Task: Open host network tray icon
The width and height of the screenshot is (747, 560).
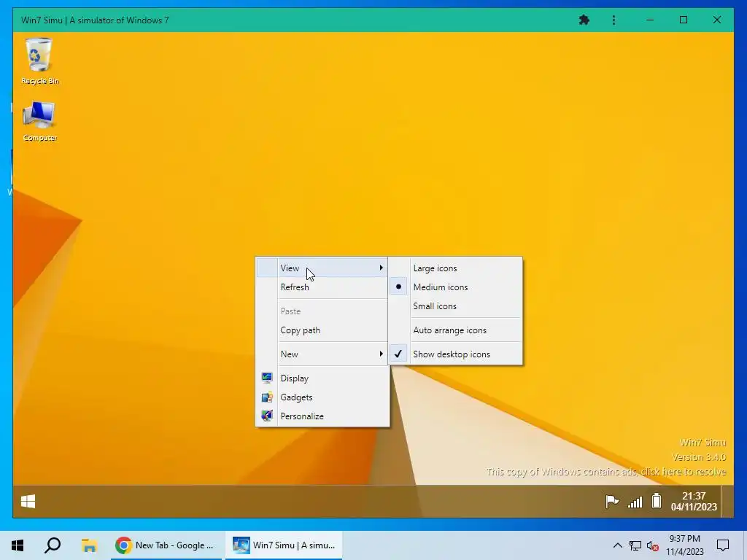Action: (x=635, y=545)
